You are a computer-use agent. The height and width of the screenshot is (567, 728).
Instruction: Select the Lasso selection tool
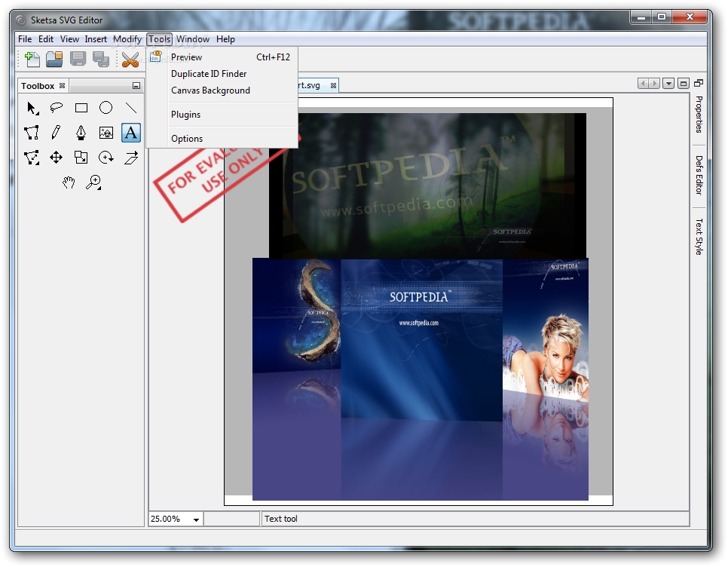pyautogui.click(x=57, y=109)
